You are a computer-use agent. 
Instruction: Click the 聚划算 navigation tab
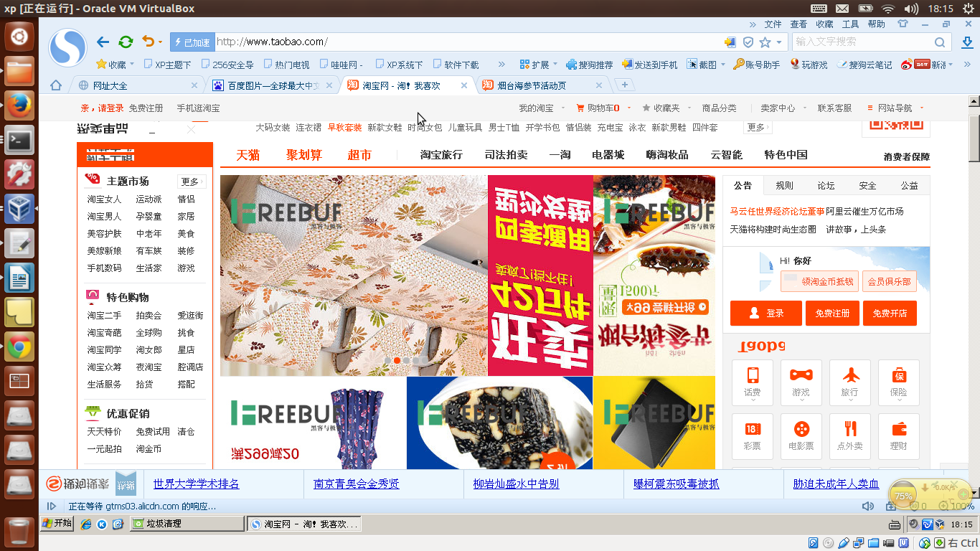click(x=304, y=155)
